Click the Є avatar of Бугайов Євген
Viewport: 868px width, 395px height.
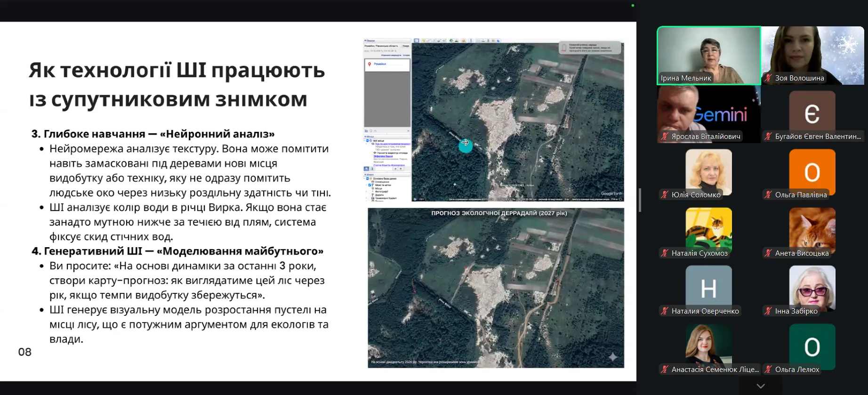click(812, 113)
